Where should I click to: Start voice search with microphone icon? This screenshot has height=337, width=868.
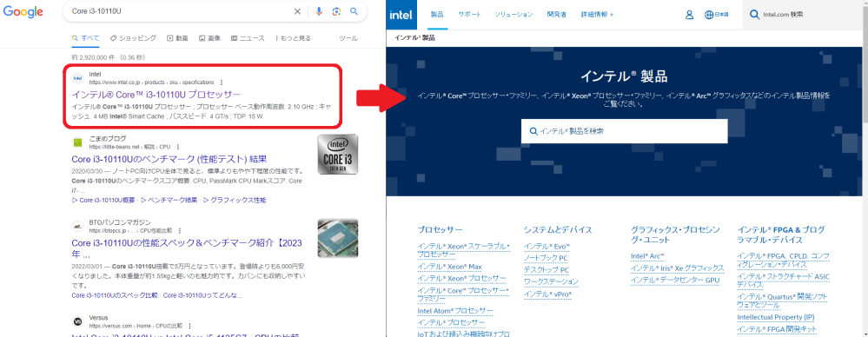[319, 11]
